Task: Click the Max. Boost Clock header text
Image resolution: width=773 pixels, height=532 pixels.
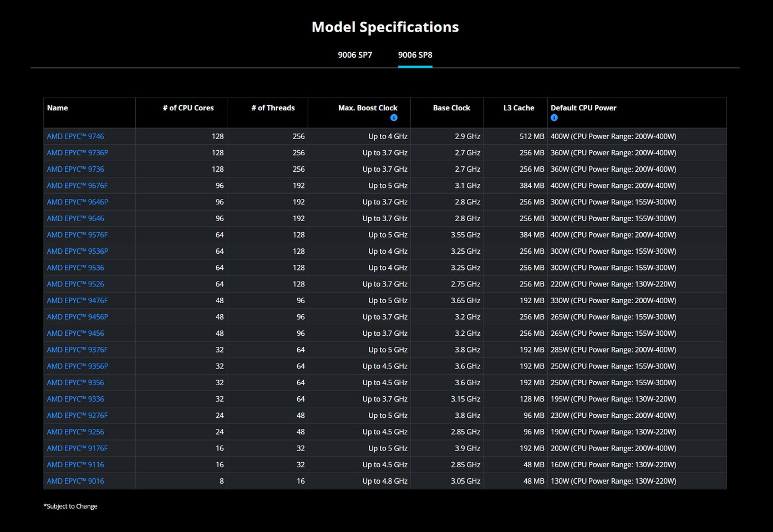Action: (x=368, y=108)
